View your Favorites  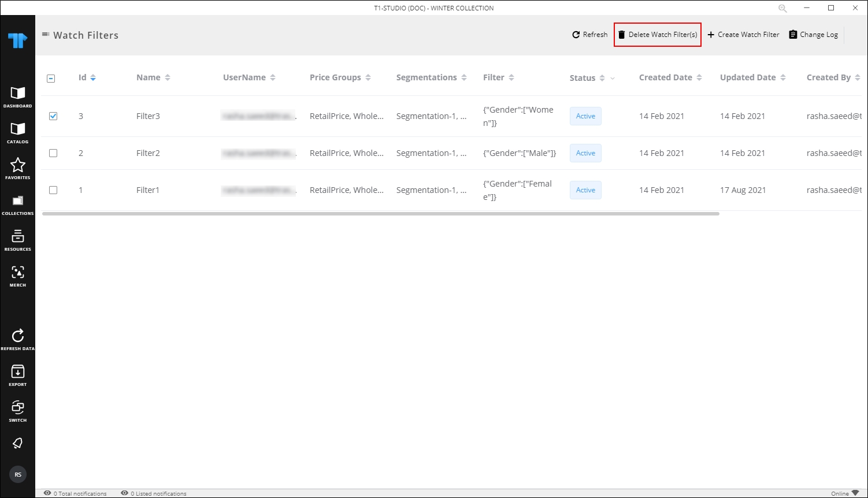[x=18, y=168]
